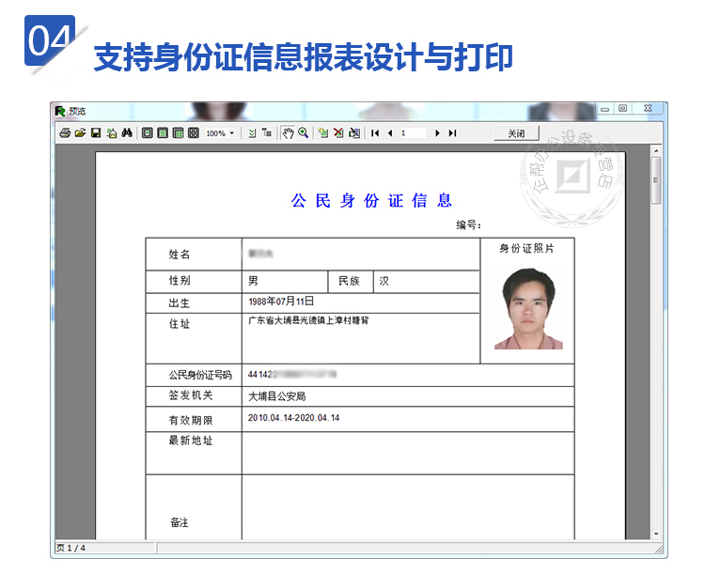The width and height of the screenshot is (705, 588).
Task: Go to the previous page
Action: (390, 133)
